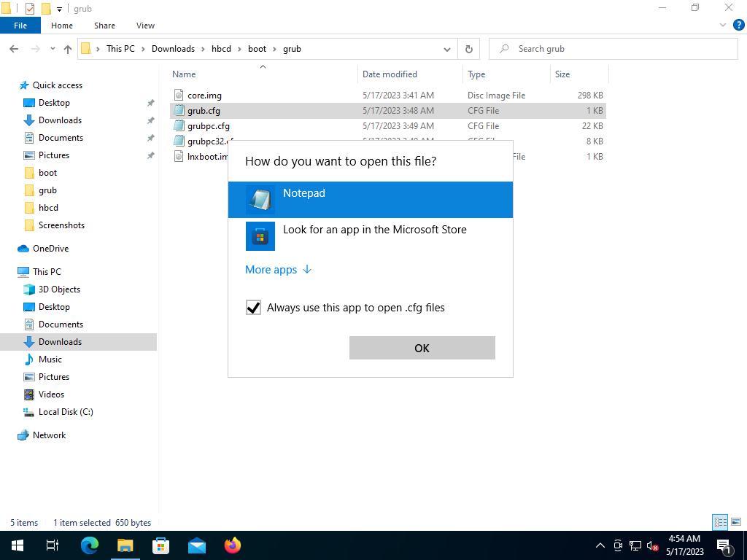
Task: Show hidden system tray icons
Action: (600, 545)
